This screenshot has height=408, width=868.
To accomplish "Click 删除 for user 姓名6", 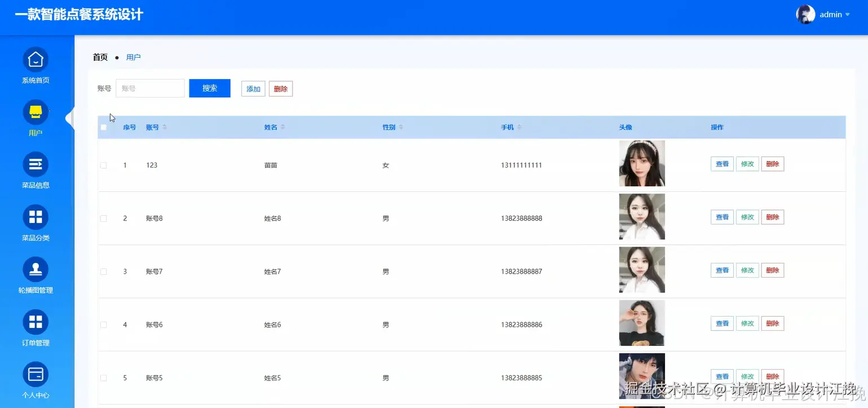I will click(x=773, y=323).
